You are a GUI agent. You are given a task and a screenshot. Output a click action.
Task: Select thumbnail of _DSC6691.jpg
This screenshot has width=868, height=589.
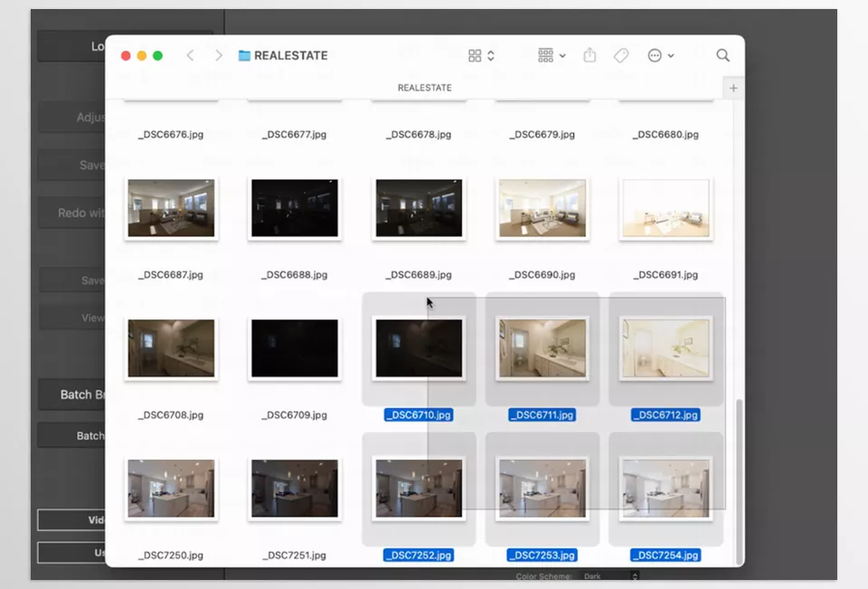point(666,208)
